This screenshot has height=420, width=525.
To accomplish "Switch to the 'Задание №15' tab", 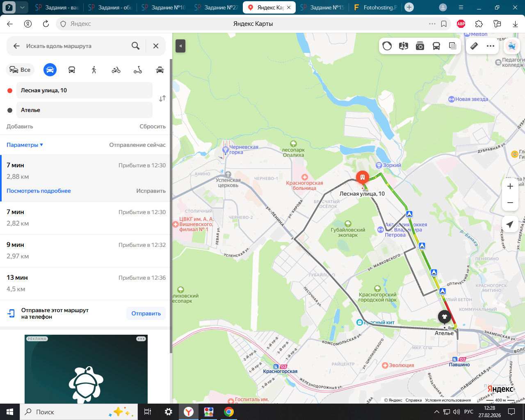I will [x=322, y=7].
